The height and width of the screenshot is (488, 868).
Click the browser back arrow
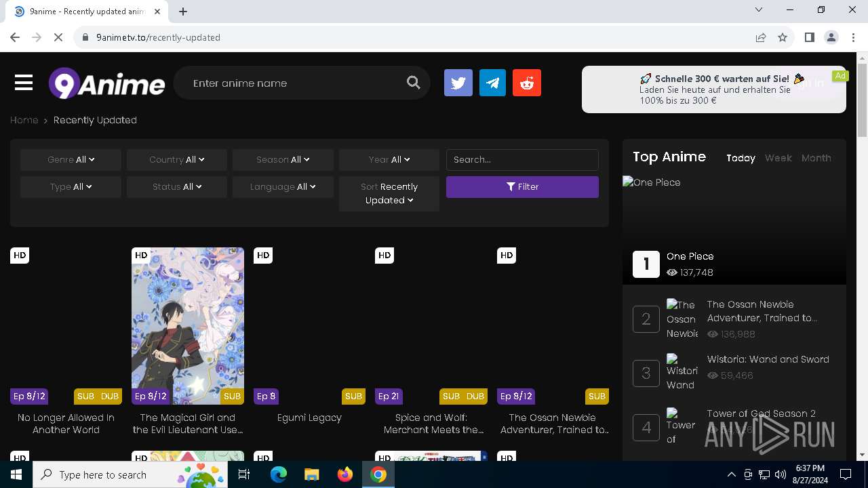tap(15, 37)
